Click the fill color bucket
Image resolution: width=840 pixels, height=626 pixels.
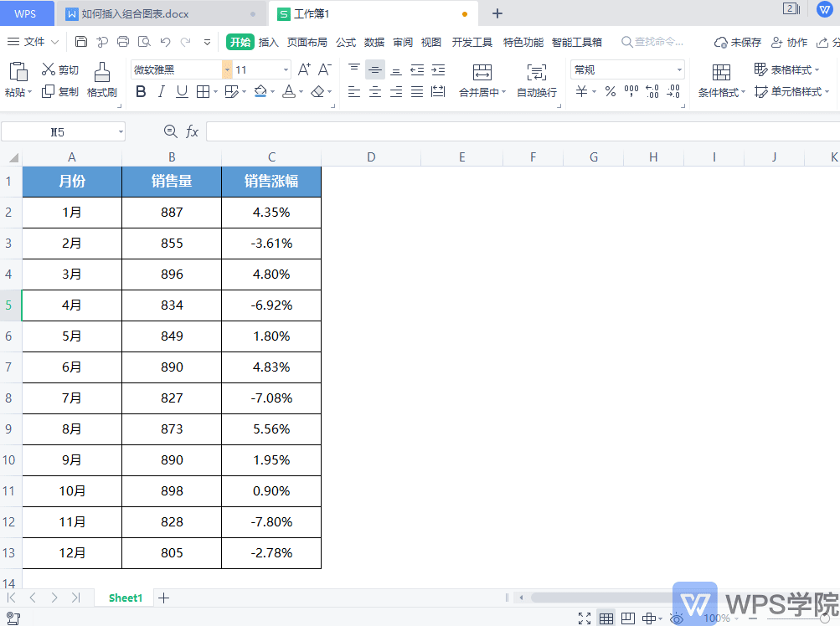(260, 91)
